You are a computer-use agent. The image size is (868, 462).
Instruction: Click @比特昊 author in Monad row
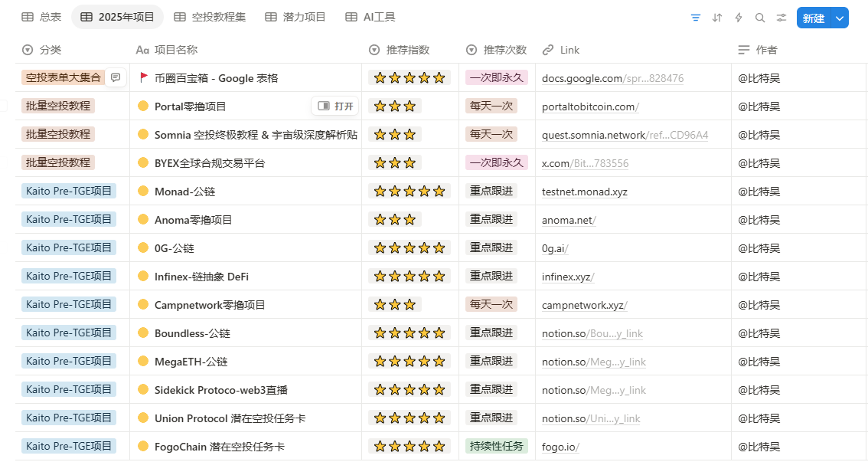tap(759, 192)
